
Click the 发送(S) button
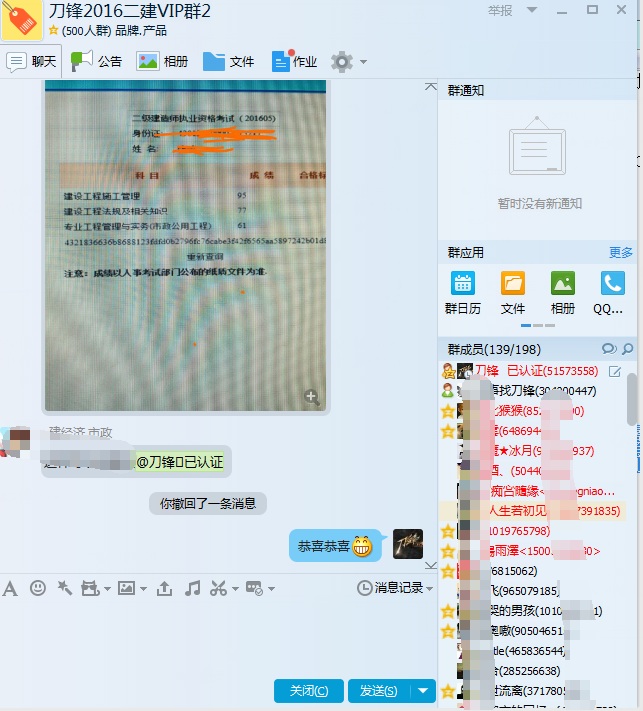pos(379,691)
